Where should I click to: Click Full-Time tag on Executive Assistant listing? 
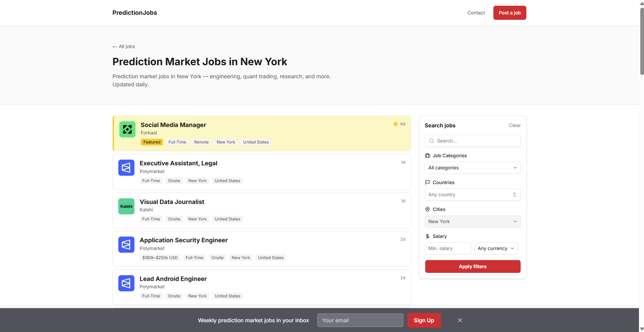click(151, 181)
